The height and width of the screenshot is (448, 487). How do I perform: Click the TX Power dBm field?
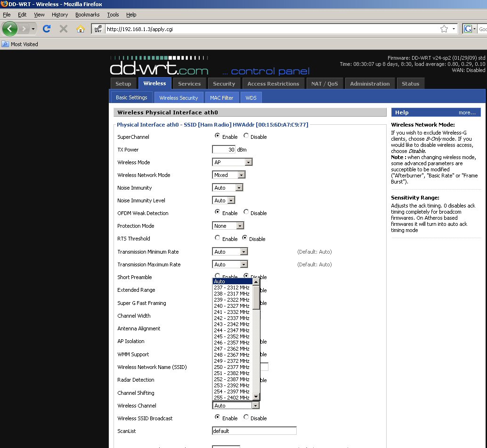224,150
